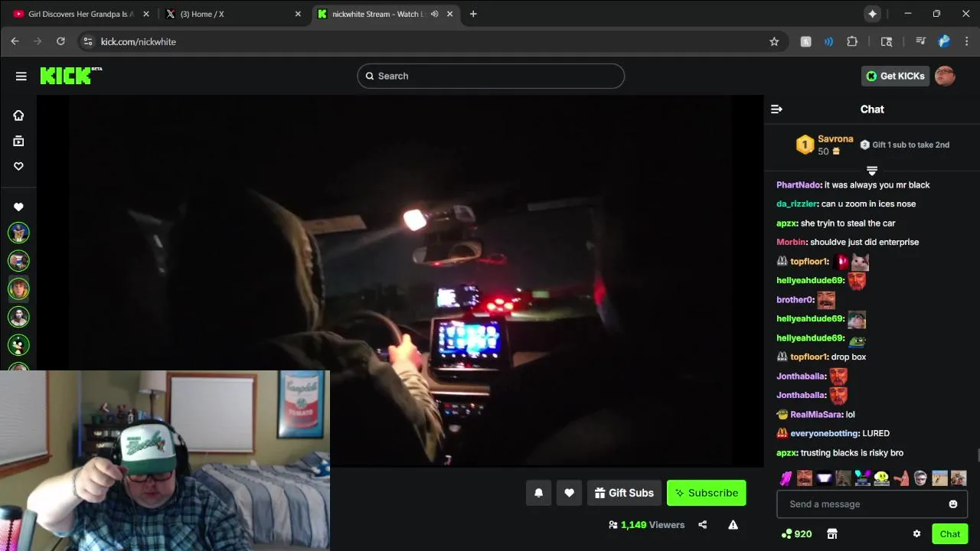Open the hamburger sidebar menu

[21, 76]
